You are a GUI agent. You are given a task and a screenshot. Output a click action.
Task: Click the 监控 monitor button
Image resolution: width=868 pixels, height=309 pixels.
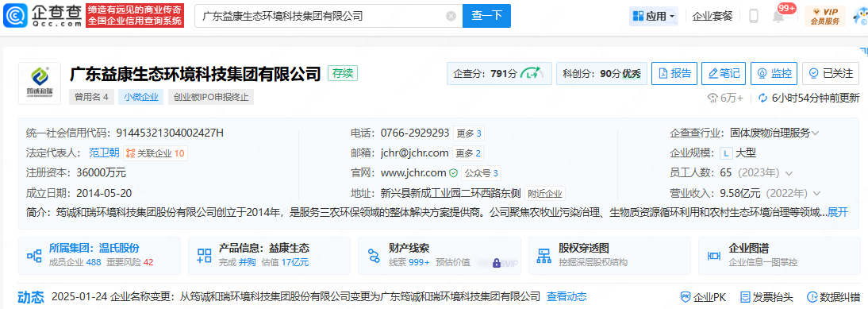pos(774,73)
